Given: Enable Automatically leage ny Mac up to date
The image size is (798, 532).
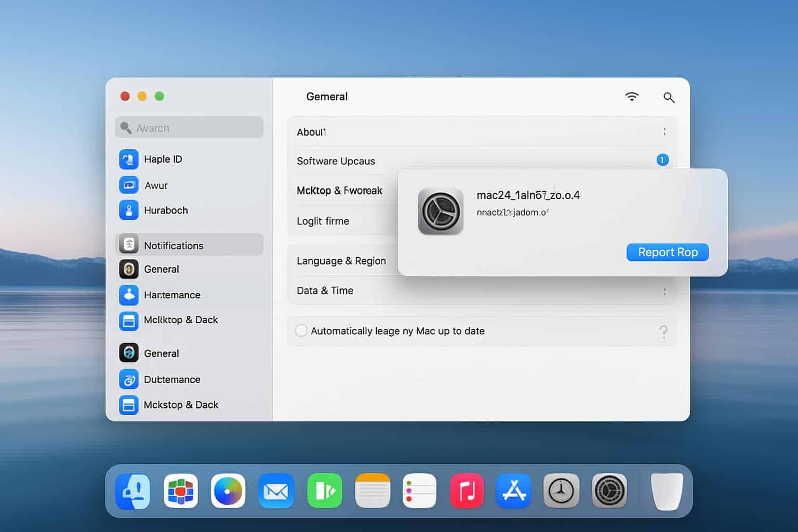Looking at the screenshot, I should [301, 331].
